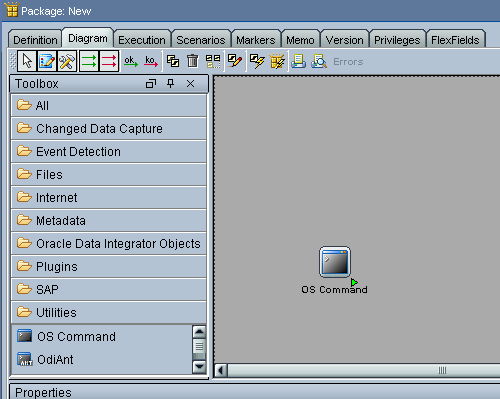Image resolution: width=500 pixels, height=399 pixels.
Task: Click the hammer and wrench tools icon
Action: (67, 61)
